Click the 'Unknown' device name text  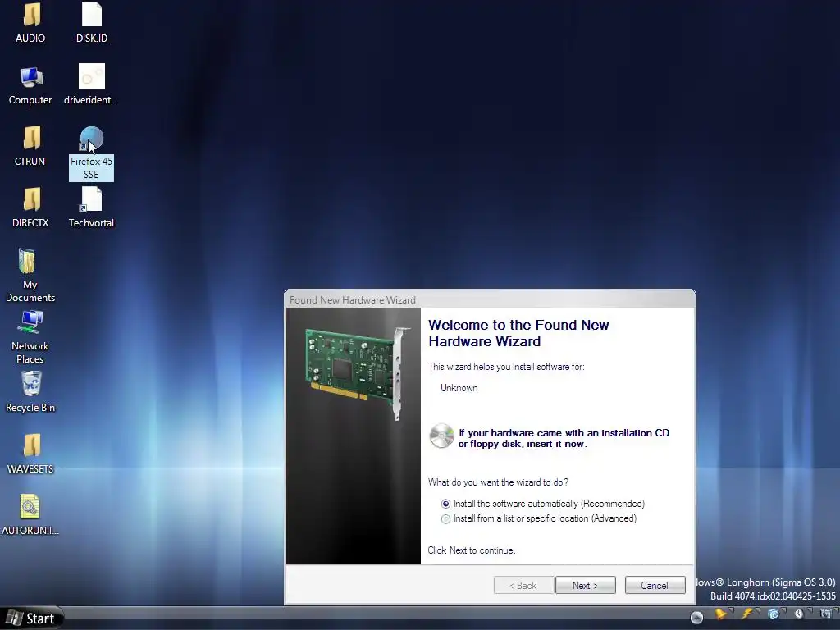coord(459,388)
